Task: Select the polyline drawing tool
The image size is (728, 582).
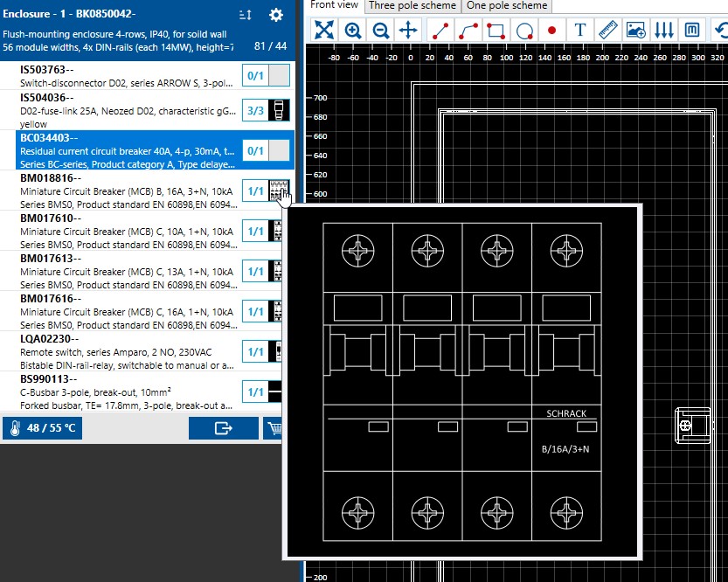Action: click(x=468, y=30)
